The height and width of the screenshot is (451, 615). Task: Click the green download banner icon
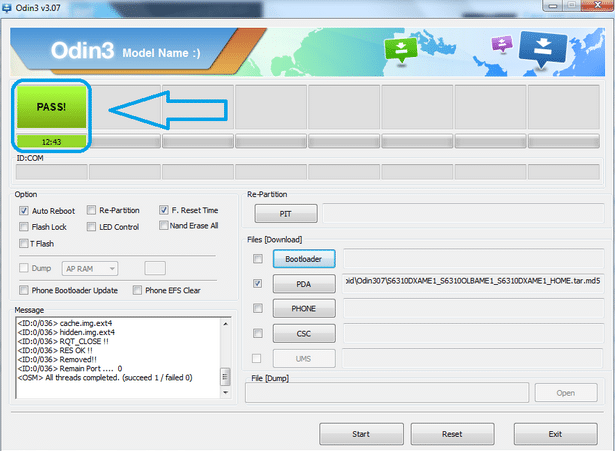pyautogui.click(x=400, y=50)
